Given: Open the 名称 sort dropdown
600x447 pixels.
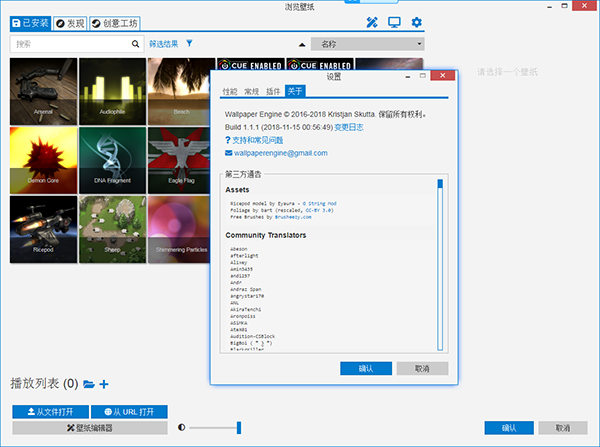Looking at the screenshot, I should click(x=367, y=44).
